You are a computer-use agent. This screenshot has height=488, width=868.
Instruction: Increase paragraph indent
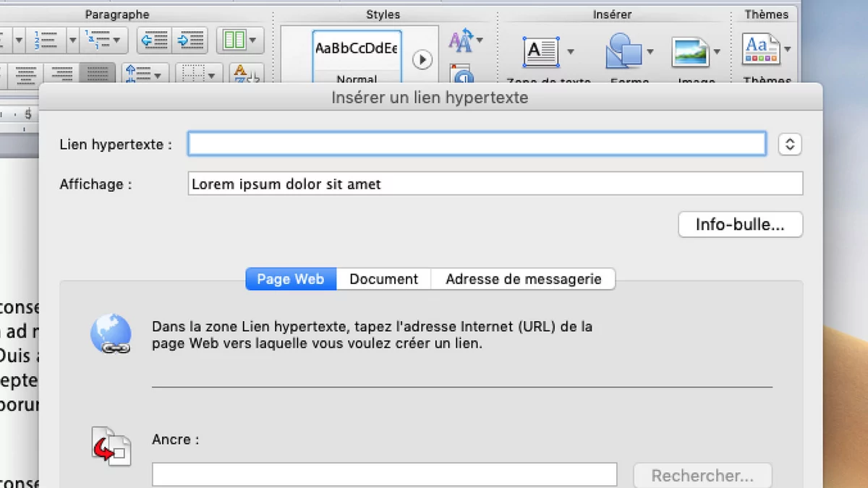point(191,40)
